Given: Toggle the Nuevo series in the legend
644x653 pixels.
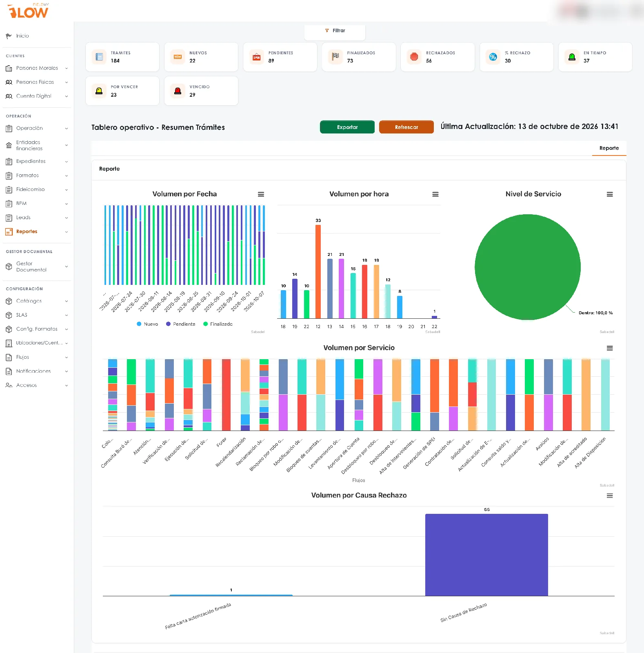Looking at the screenshot, I should point(147,324).
